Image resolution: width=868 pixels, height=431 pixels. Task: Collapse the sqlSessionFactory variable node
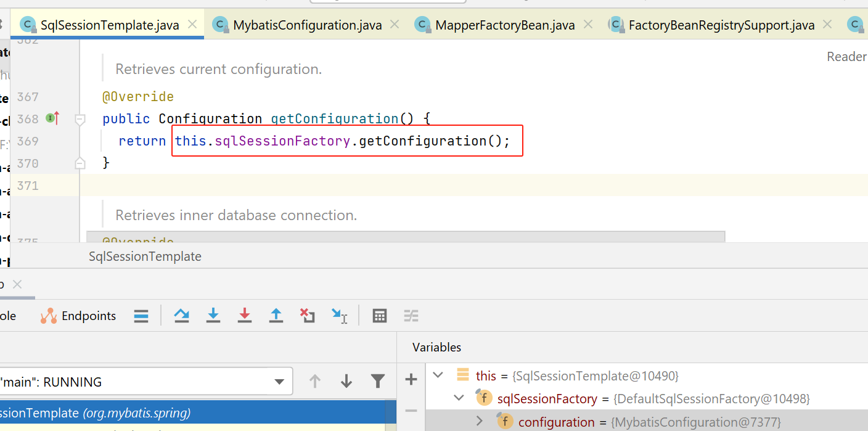click(x=459, y=398)
